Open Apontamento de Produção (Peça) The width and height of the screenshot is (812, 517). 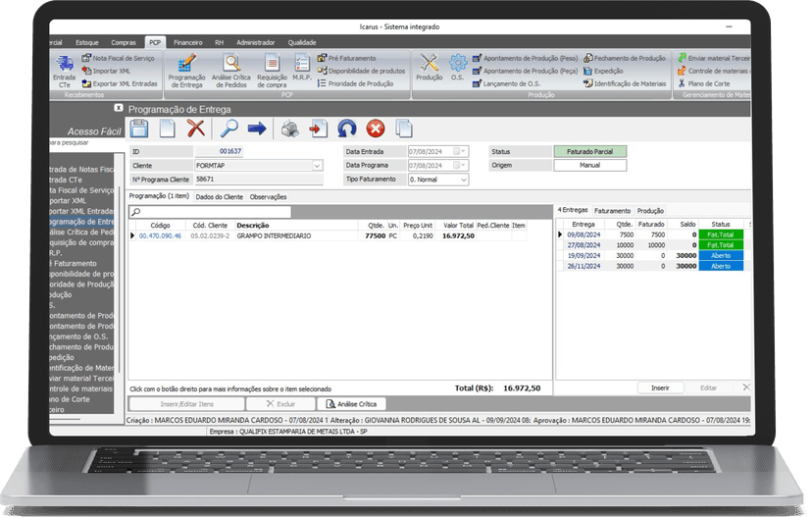pyautogui.click(x=525, y=71)
